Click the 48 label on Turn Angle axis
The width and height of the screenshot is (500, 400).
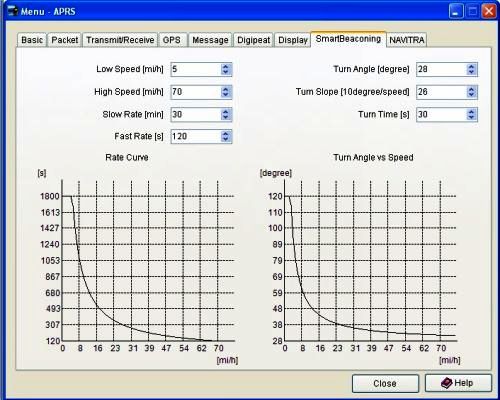click(277, 309)
